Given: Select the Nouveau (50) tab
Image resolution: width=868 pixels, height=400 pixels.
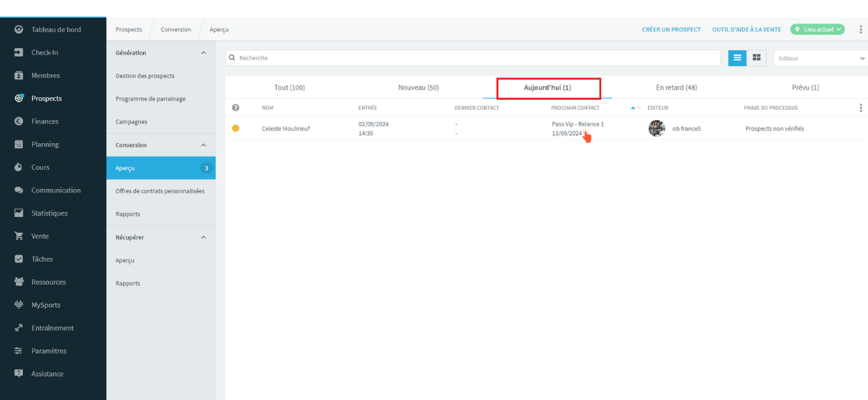Looking at the screenshot, I should point(418,88).
